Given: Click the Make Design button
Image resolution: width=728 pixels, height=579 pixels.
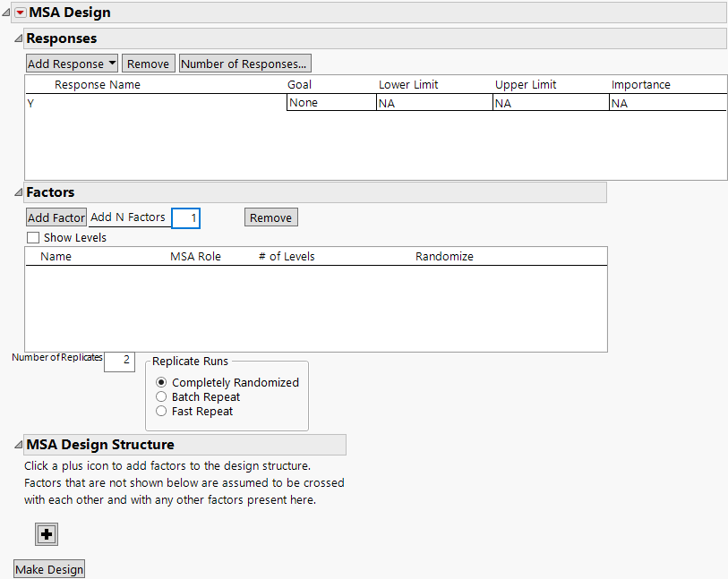Looking at the screenshot, I should pos(49,569).
